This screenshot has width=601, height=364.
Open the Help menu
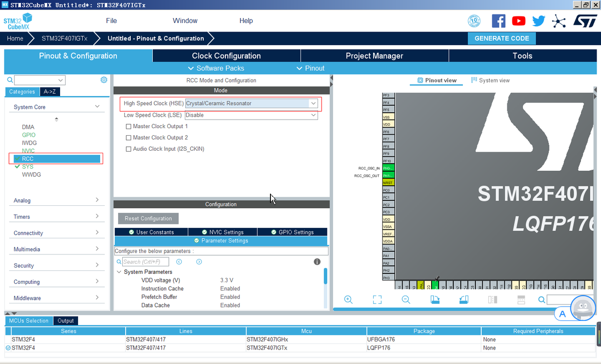point(246,21)
